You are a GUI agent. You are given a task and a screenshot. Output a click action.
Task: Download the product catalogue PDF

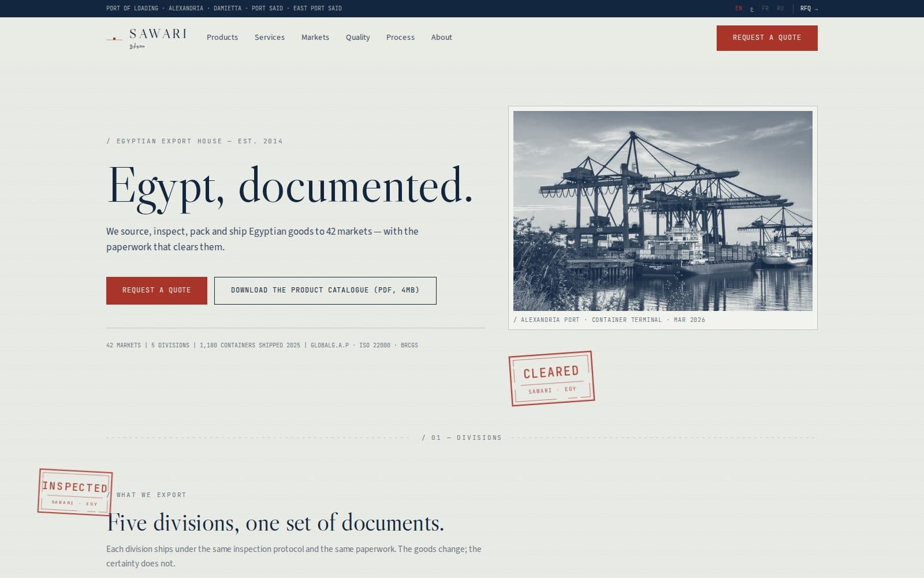(x=325, y=290)
